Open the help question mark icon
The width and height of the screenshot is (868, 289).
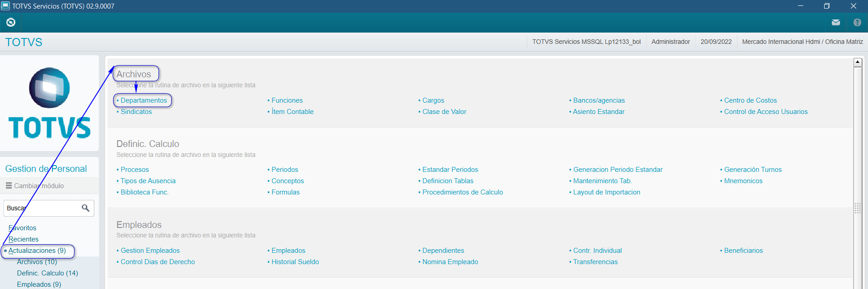tap(857, 22)
